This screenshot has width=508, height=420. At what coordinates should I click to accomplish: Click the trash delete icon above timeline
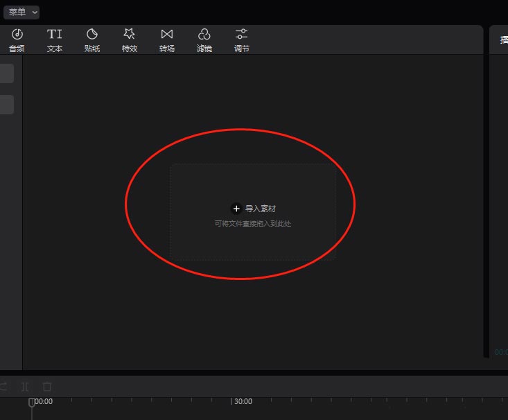click(47, 386)
